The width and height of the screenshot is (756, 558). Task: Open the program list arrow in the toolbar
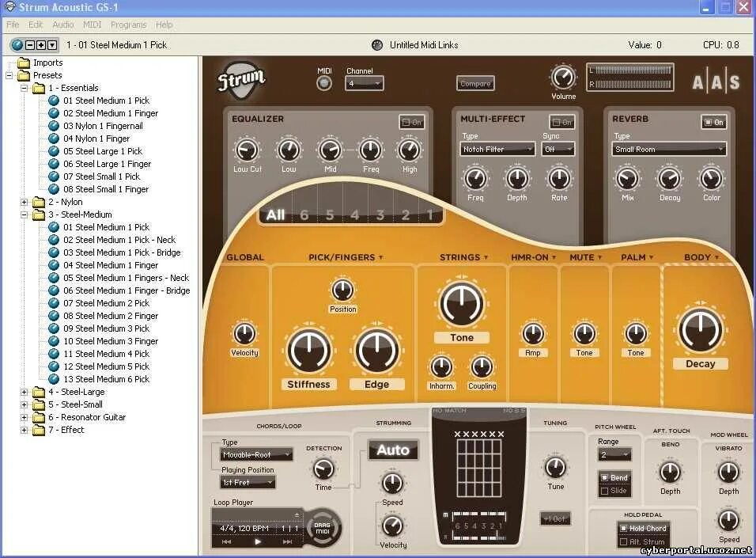point(52,45)
